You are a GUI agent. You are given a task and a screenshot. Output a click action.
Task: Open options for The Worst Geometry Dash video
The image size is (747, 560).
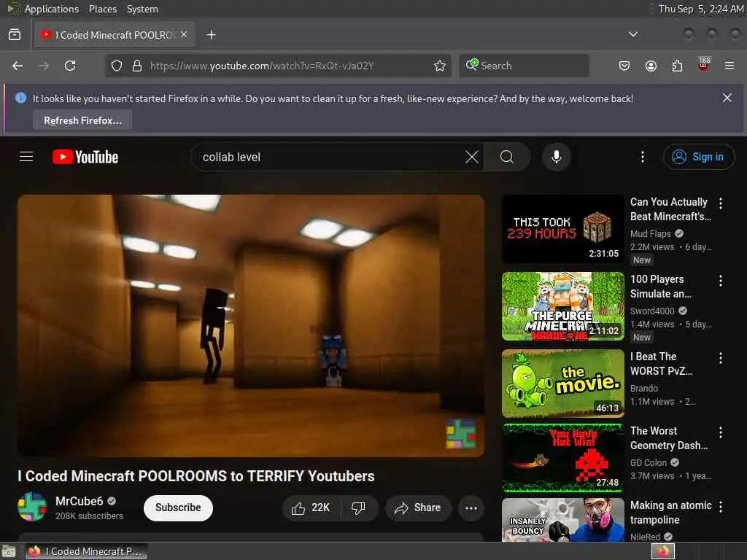[720, 432]
